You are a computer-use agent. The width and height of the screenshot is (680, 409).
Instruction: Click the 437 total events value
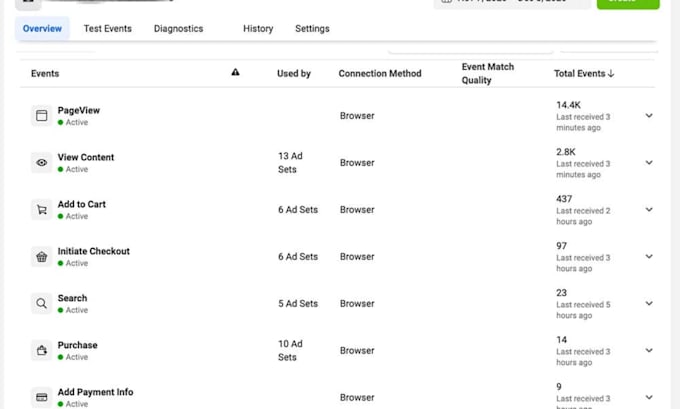[x=564, y=199]
